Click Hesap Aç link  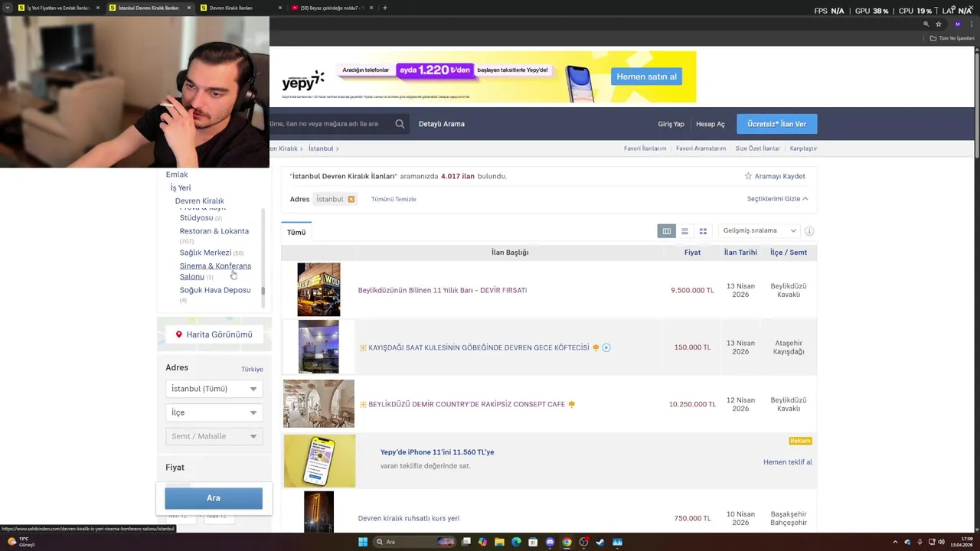pyautogui.click(x=710, y=124)
